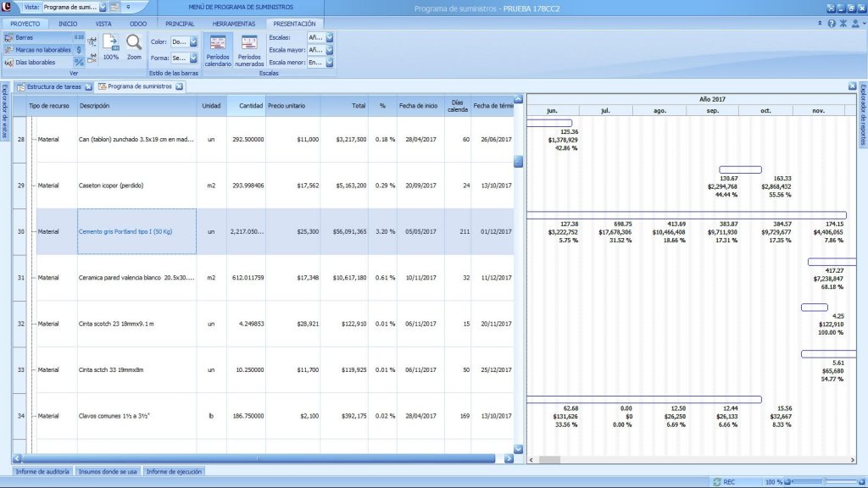
Task: Open Insumos donde se usa panel
Action: pos(108,471)
